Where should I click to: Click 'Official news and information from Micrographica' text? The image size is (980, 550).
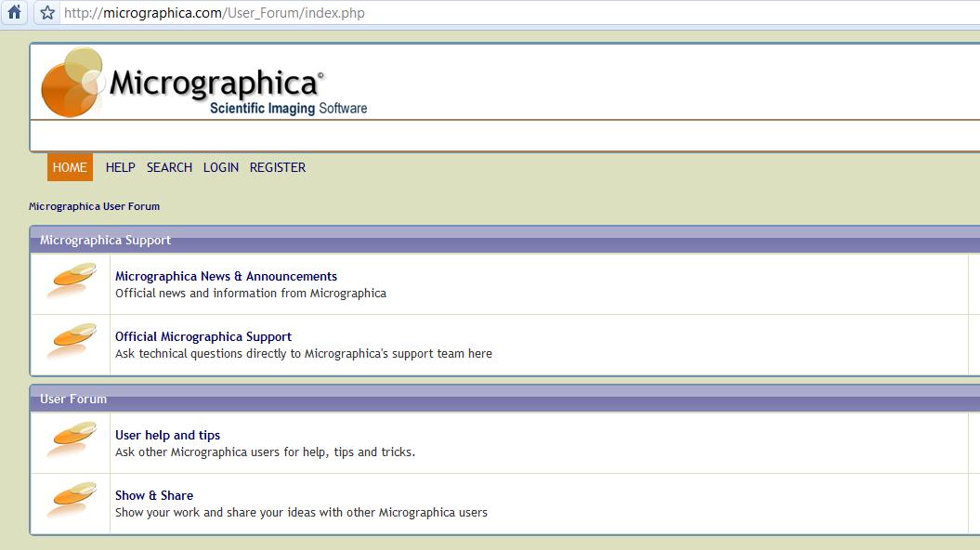251,294
